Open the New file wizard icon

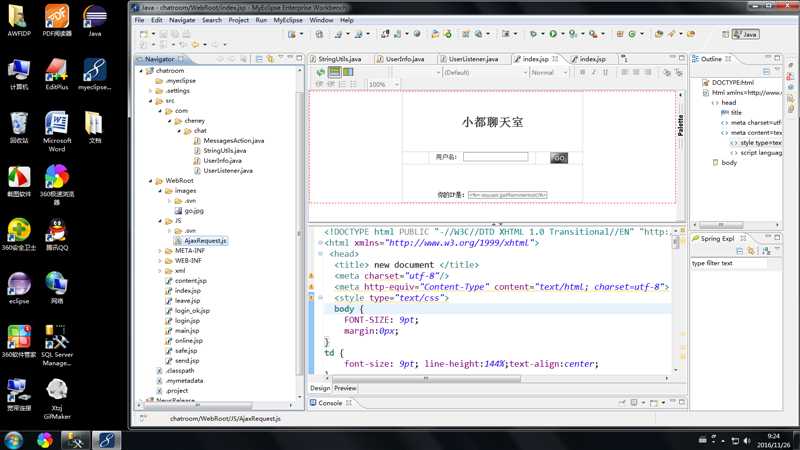[144, 34]
